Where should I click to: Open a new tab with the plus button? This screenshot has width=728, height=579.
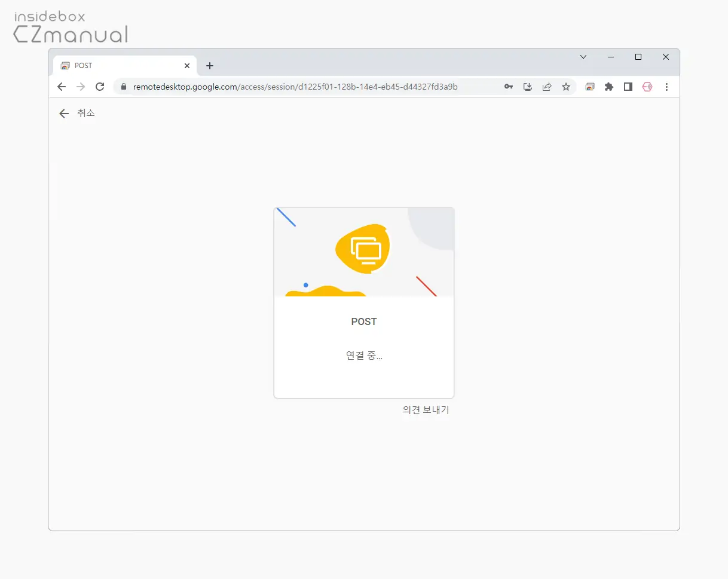point(209,66)
